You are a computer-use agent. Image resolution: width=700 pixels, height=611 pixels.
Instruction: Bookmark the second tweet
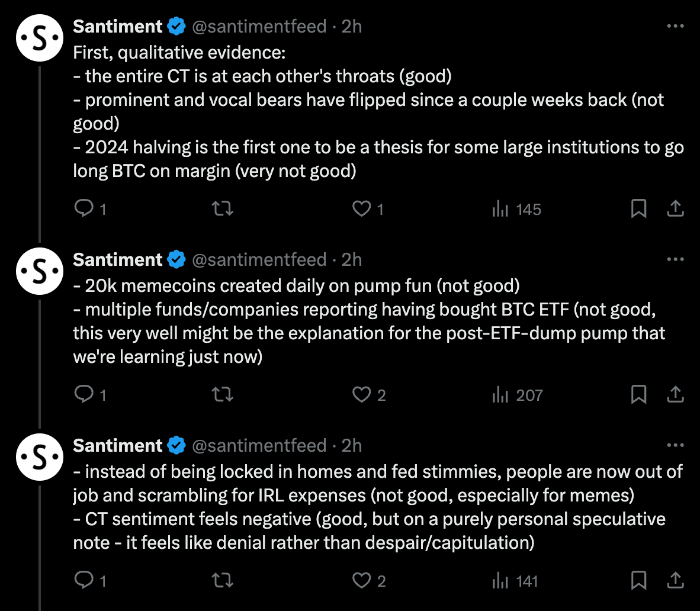pyautogui.click(x=638, y=394)
